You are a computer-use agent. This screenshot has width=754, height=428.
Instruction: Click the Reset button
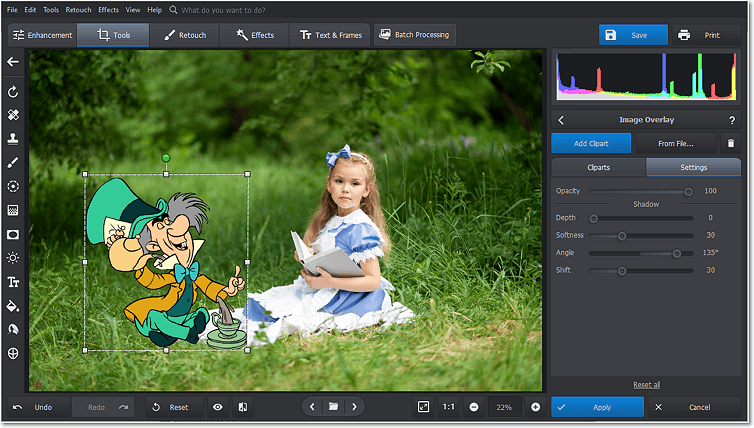pyautogui.click(x=175, y=407)
